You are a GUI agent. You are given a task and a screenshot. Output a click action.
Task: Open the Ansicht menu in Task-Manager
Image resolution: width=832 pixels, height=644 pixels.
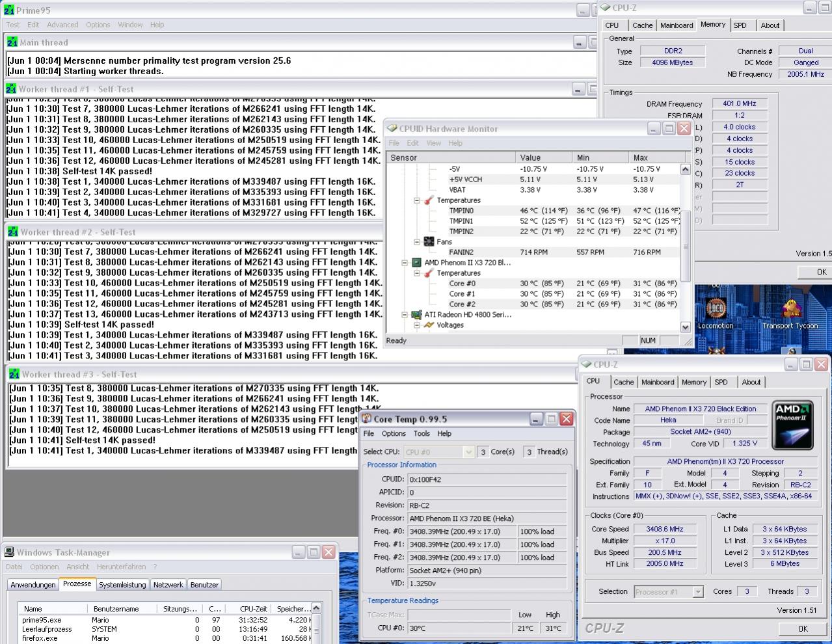[78, 567]
